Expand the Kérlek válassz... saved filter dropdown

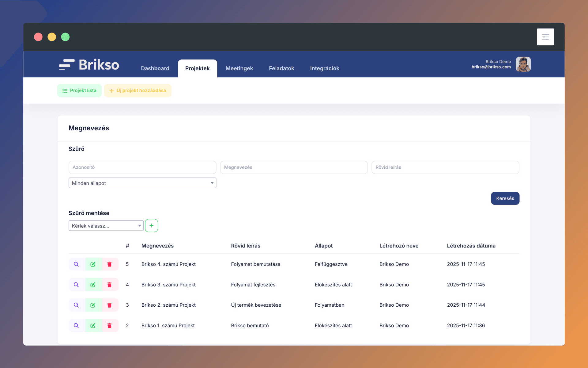pos(106,226)
